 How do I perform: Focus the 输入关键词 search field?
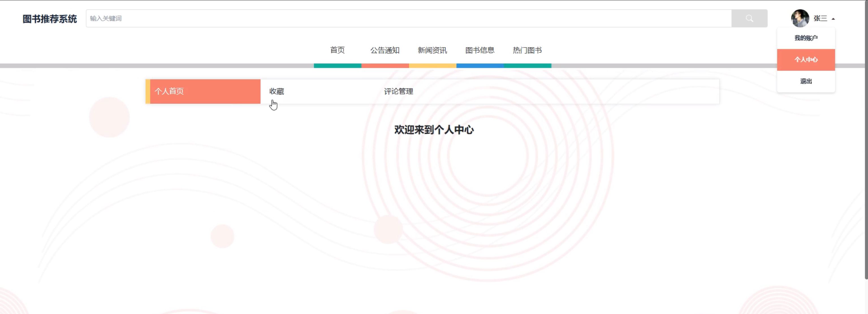pyautogui.click(x=408, y=19)
